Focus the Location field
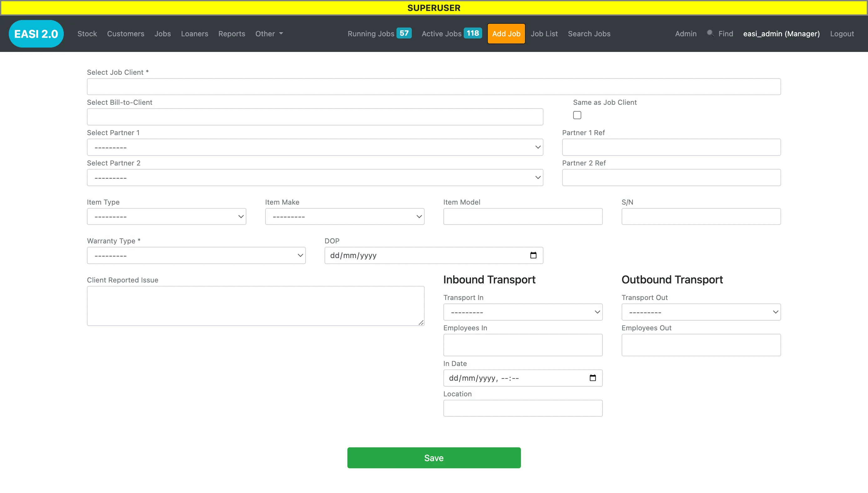868x493 pixels. coord(523,408)
